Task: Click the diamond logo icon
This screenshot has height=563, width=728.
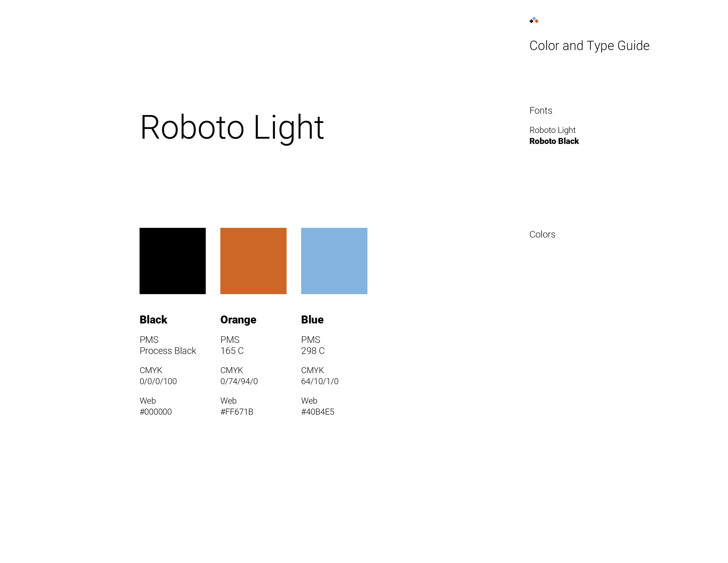Action: (x=534, y=20)
